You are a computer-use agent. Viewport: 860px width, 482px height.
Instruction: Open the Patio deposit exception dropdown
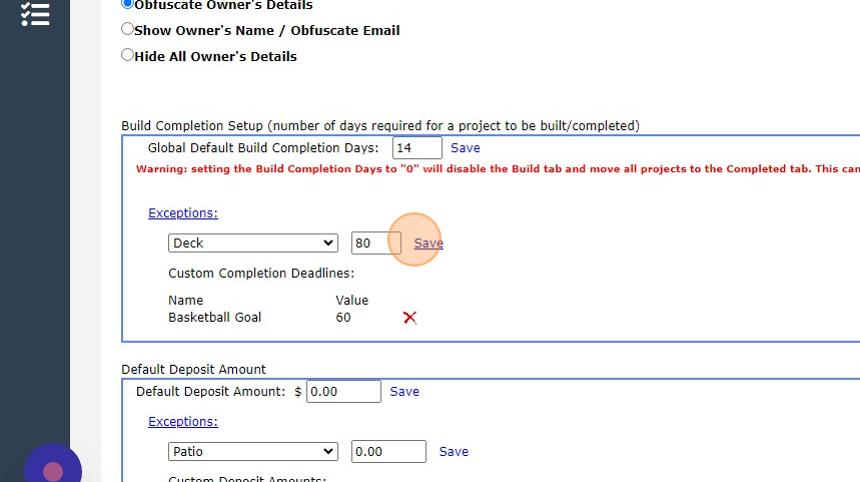(x=253, y=451)
